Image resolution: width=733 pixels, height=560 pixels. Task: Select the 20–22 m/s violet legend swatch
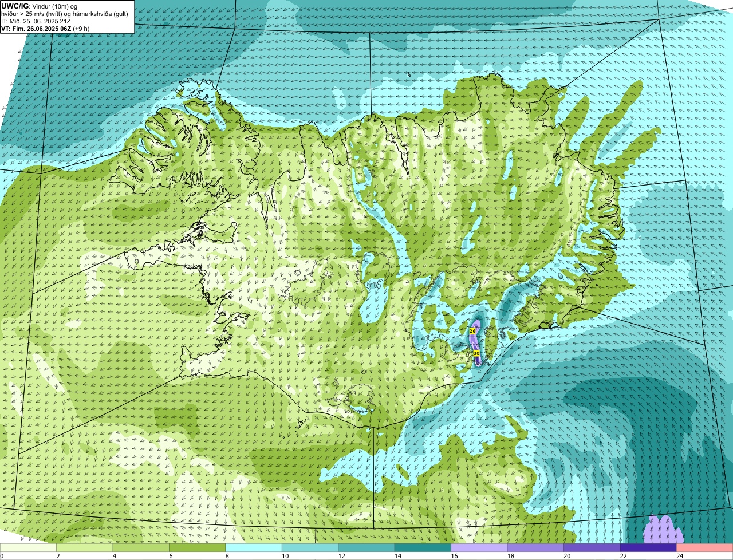(592, 548)
